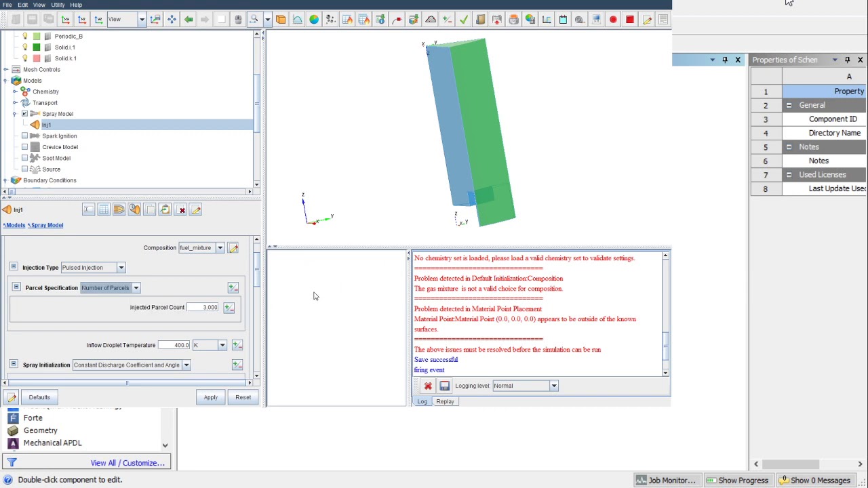Click the table icon in Inj1 editor

(104, 210)
